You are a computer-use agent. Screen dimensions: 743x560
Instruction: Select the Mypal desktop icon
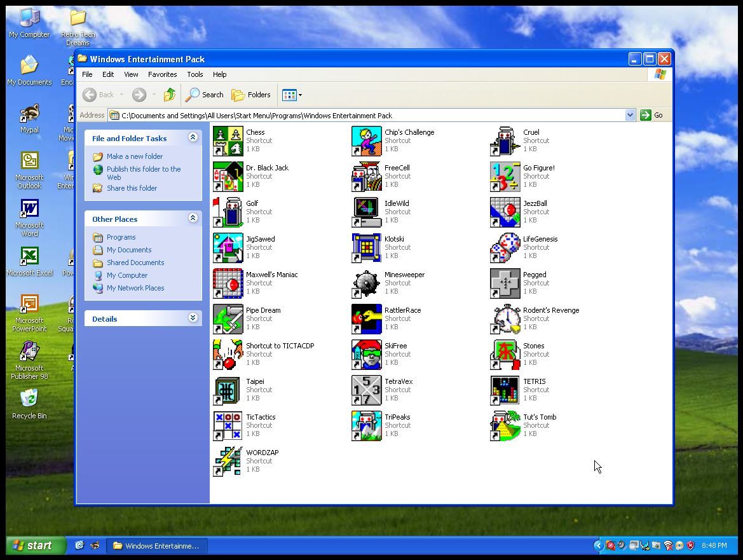(29, 119)
